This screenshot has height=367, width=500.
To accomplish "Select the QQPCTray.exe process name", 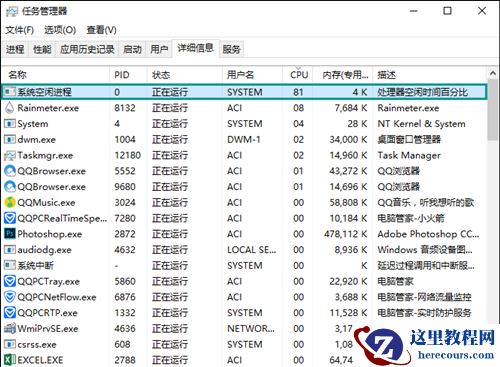I will pos(48,281).
